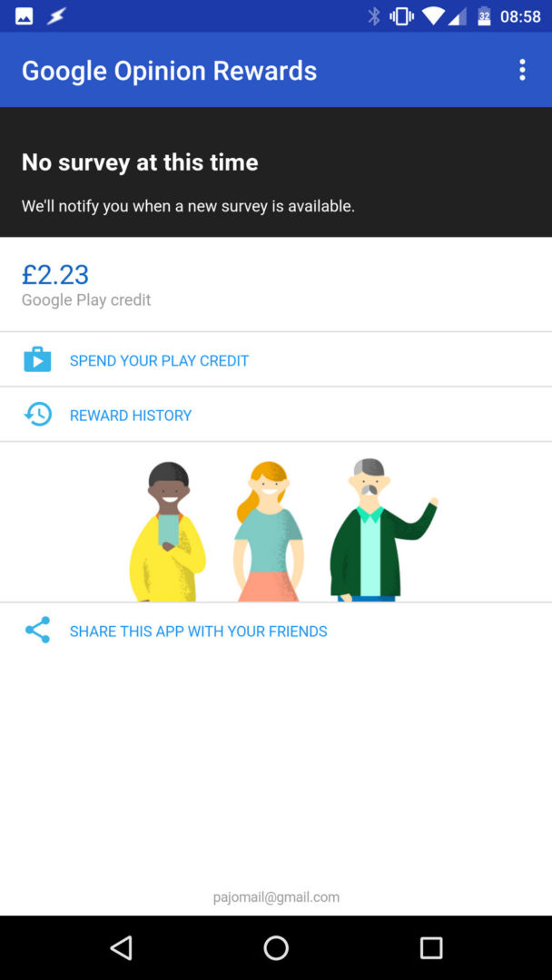Tap the lightning bolt notification icon
This screenshot has height=980, width=552.
(x=56, y=16)
